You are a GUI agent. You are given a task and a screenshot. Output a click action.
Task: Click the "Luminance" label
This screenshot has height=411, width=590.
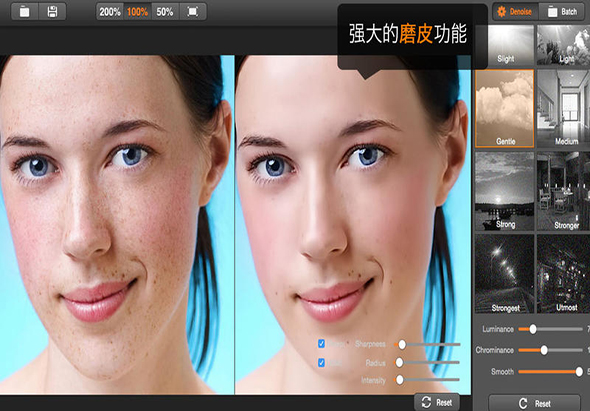[498, 329]
